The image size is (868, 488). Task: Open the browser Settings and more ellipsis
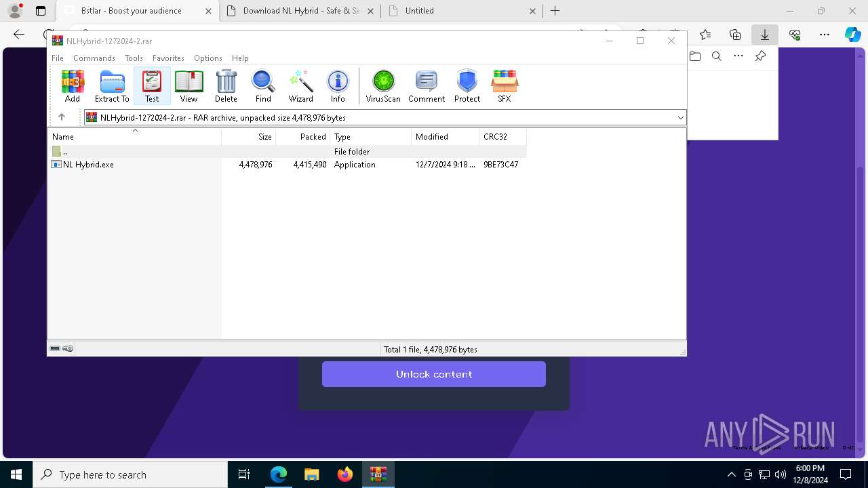(x=825, y=35)
